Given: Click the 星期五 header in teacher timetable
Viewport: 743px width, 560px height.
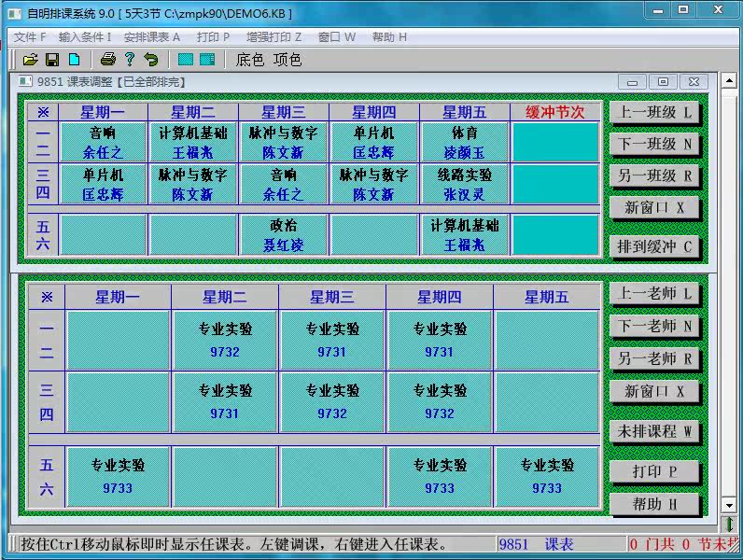Looking at the screenshot, I should tap(547, 297).
